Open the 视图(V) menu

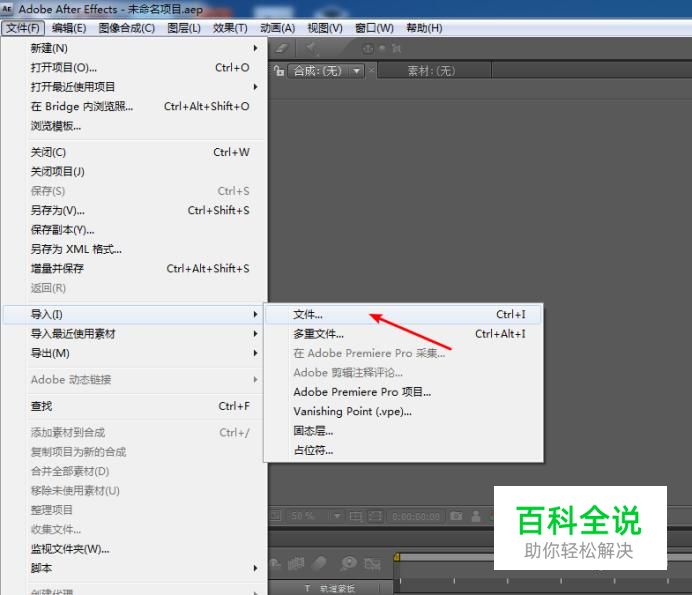coord(325,28)
